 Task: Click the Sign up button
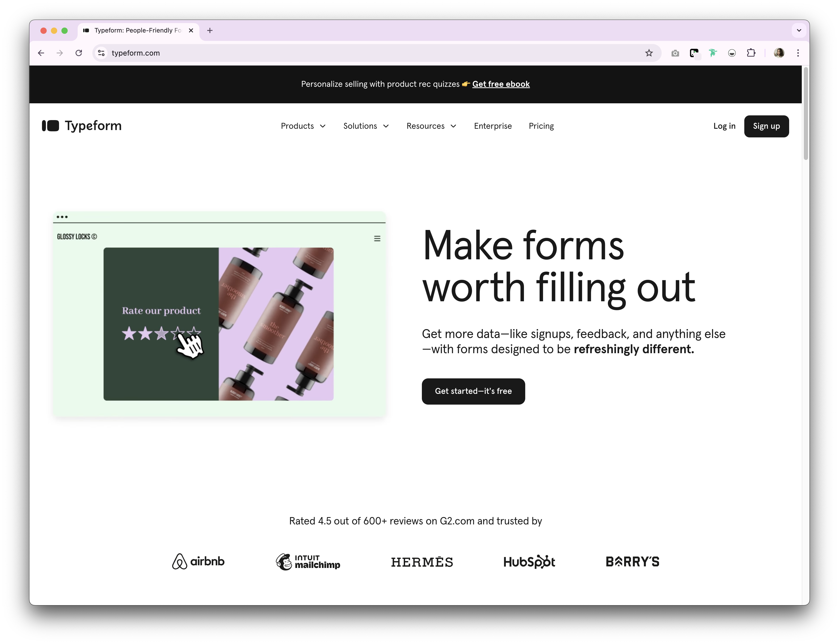pyautogui.click(x=766, y=126)
